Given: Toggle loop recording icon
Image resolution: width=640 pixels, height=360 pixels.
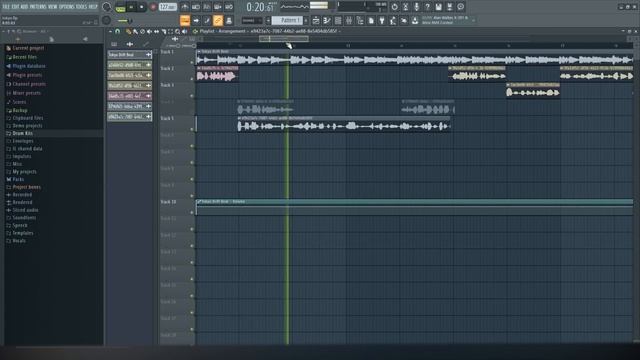Looking at the screenshot, I should pyautogui.click(x=229, y=7).
